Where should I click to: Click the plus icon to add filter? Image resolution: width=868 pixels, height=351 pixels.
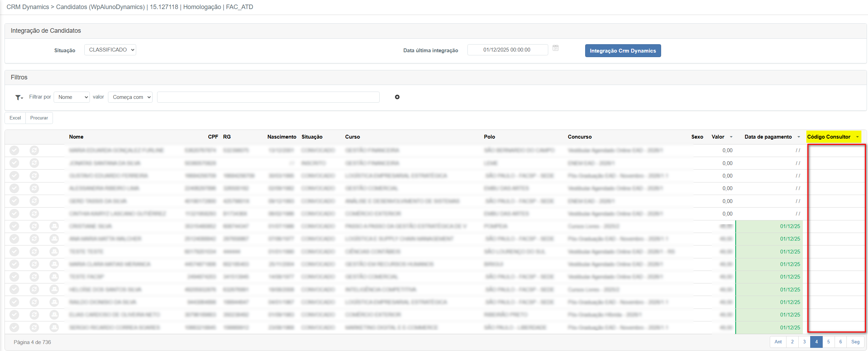click(x=397, y=97)
